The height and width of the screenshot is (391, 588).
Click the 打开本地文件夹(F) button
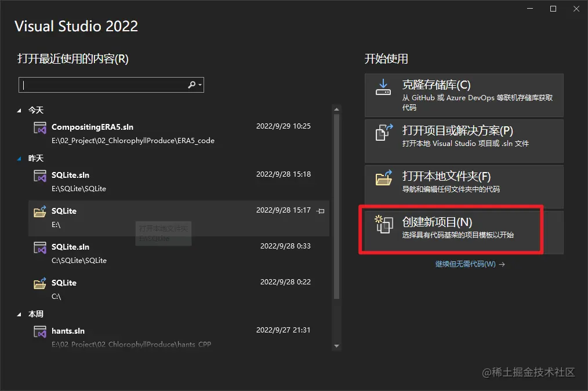pos(464,187)
